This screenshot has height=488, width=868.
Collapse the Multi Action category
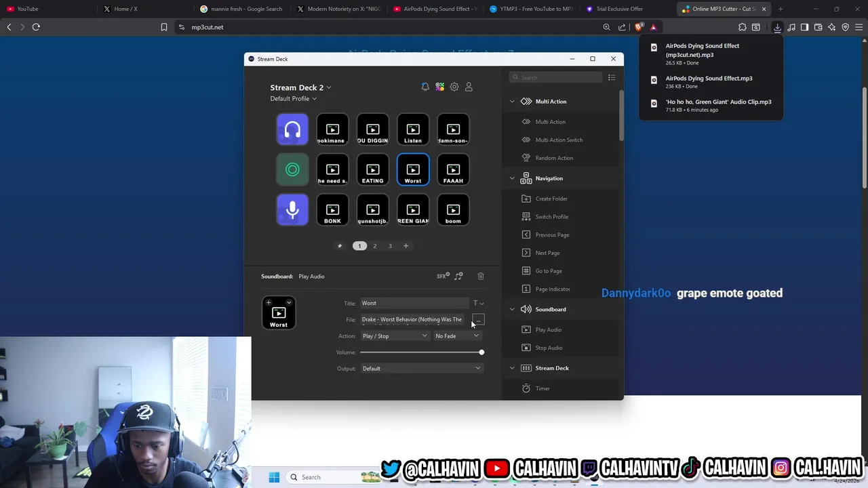(512, 102)
